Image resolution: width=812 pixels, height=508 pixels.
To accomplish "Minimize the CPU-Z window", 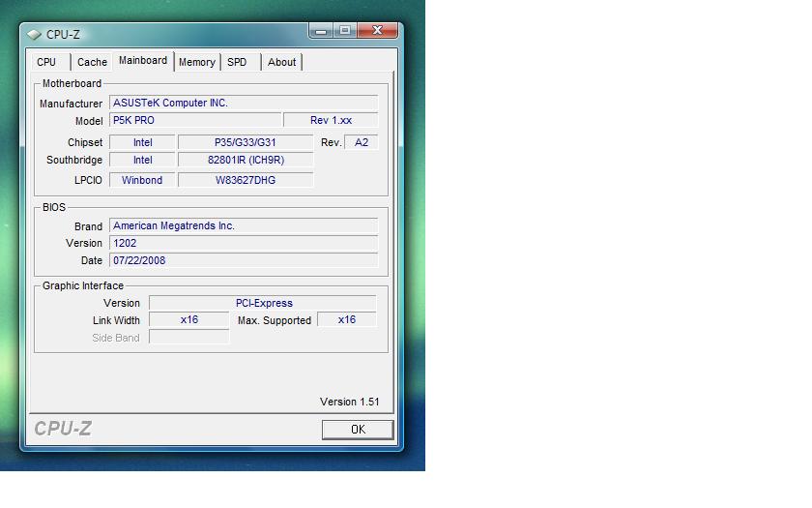I will [322, 31].
